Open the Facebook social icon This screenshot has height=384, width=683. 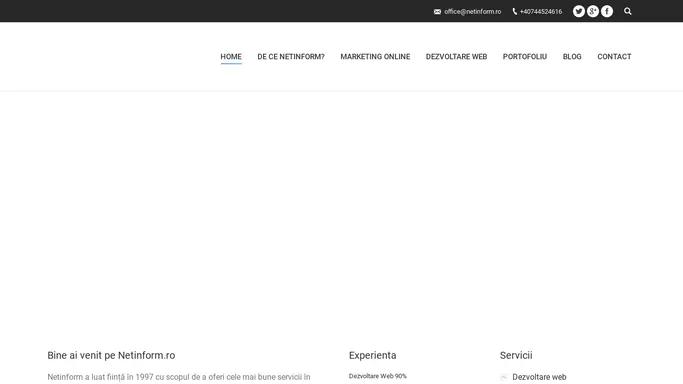(x=607, y=11)
